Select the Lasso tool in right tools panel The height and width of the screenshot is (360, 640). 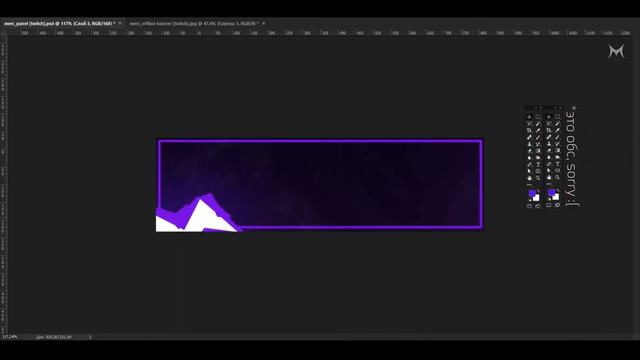click(549, 123)
